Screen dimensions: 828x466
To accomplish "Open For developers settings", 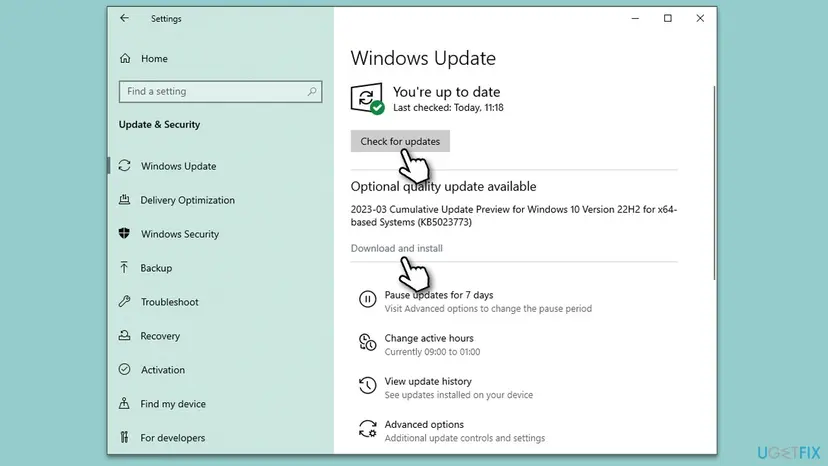I will 172,437.
